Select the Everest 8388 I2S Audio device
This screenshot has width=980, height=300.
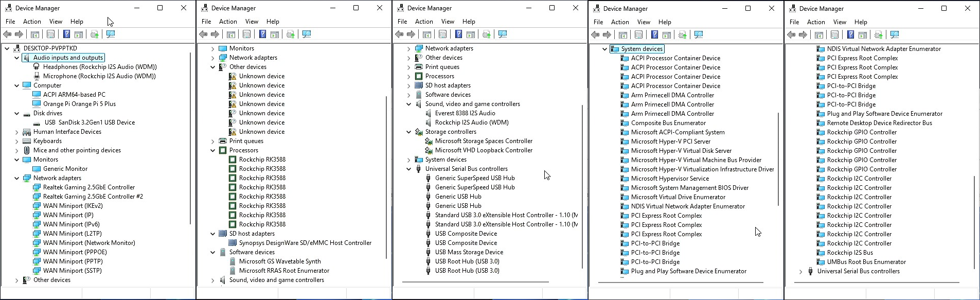[x=465, y=113]
